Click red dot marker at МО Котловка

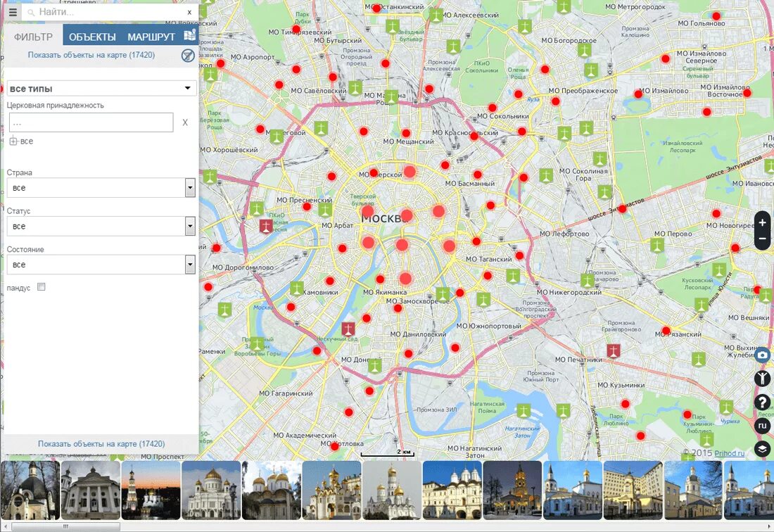[x=335, y=446]
